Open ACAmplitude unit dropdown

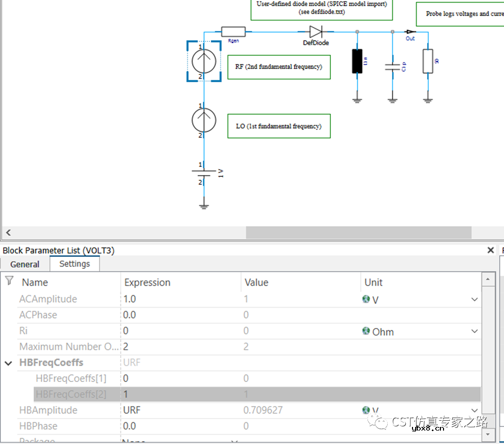(x=474, y=299)
